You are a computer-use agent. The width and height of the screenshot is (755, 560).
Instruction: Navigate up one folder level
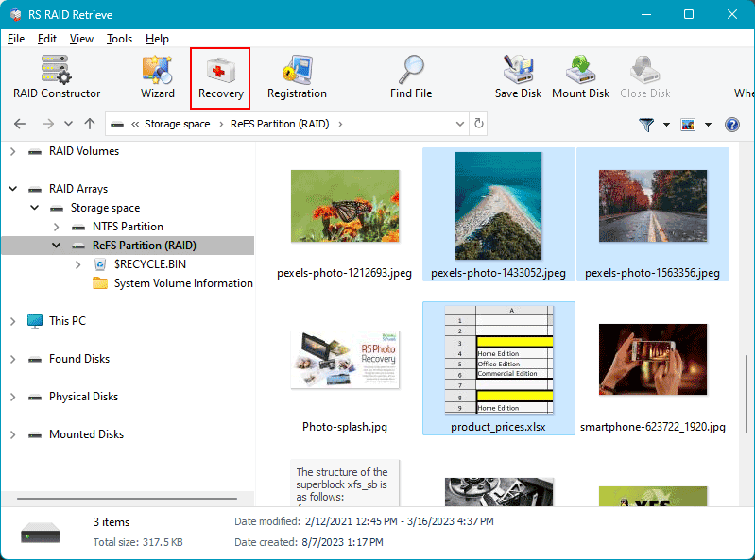(x=90, y=124)
